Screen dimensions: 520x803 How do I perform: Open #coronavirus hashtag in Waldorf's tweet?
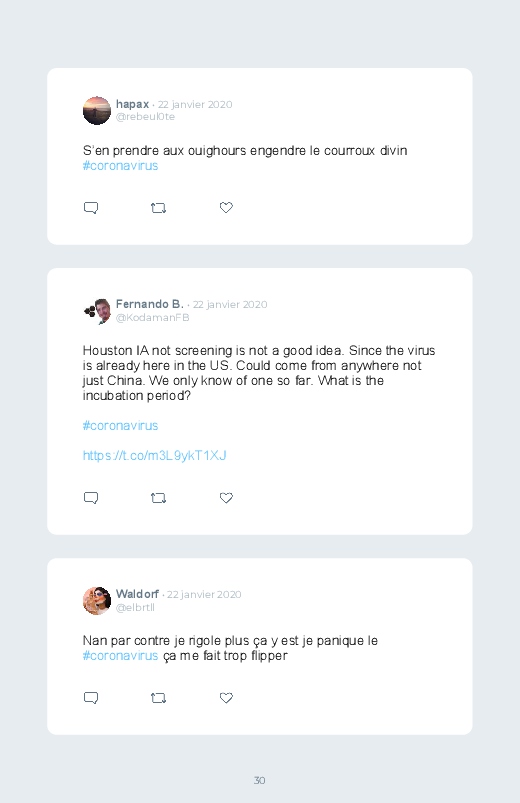click(x=120, y=656)
